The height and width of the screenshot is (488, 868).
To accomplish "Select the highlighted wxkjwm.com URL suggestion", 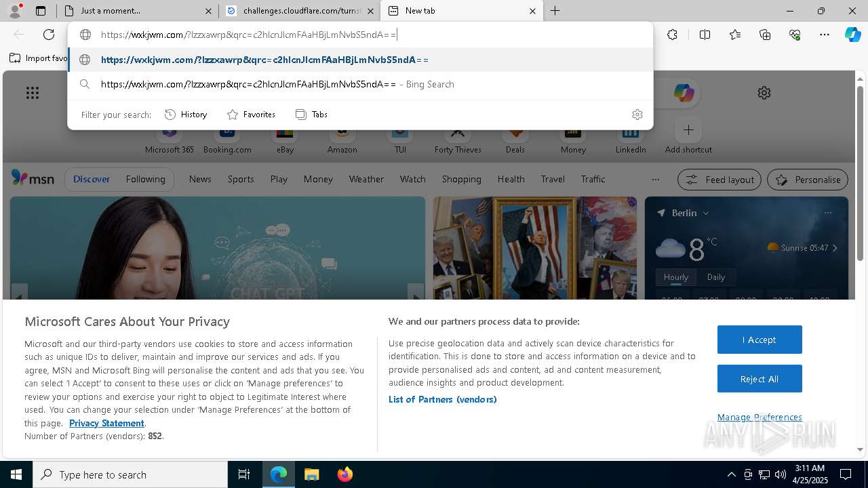I will tap(361, 60).
